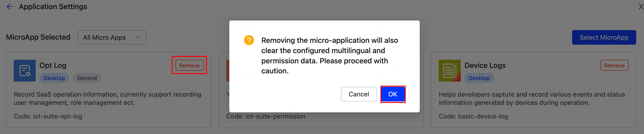644x134 pixels.
Task: Remove the Device Logs micro-application
Action: pos(614,65)
